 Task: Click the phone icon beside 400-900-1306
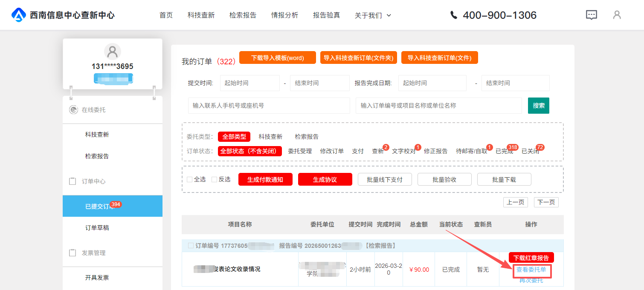(453, 15)
